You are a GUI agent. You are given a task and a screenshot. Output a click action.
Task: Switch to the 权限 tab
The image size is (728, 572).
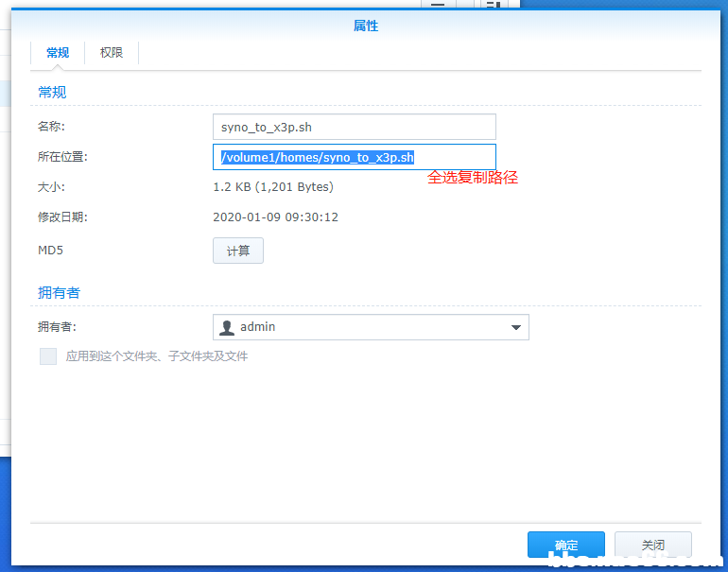tap(112, 52)
